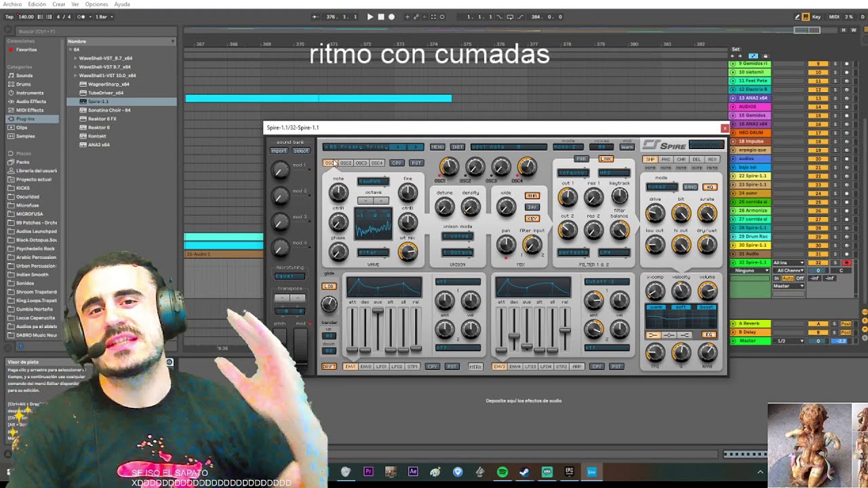Select Audio Effects category in browser
Image resolution: width=868 pixels, height=488 pixels.
[x=31, y=102]
